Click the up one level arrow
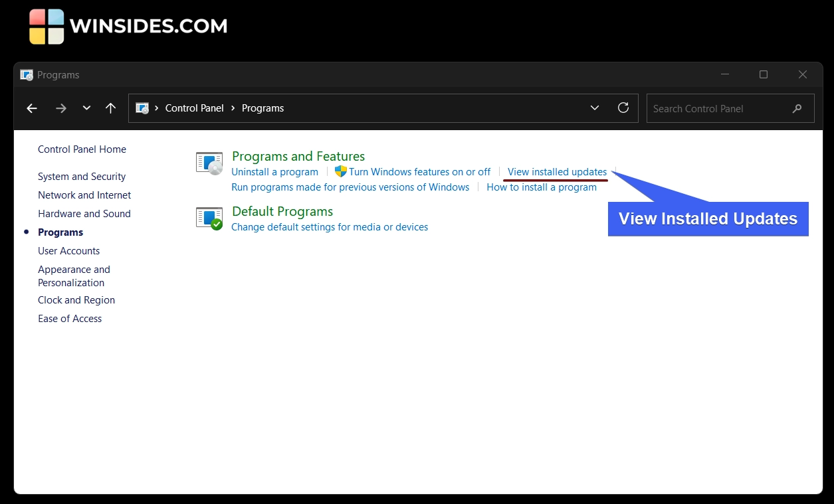Image resolution: width=834 pixels, height=504 pixels. [x=110, y=108]
